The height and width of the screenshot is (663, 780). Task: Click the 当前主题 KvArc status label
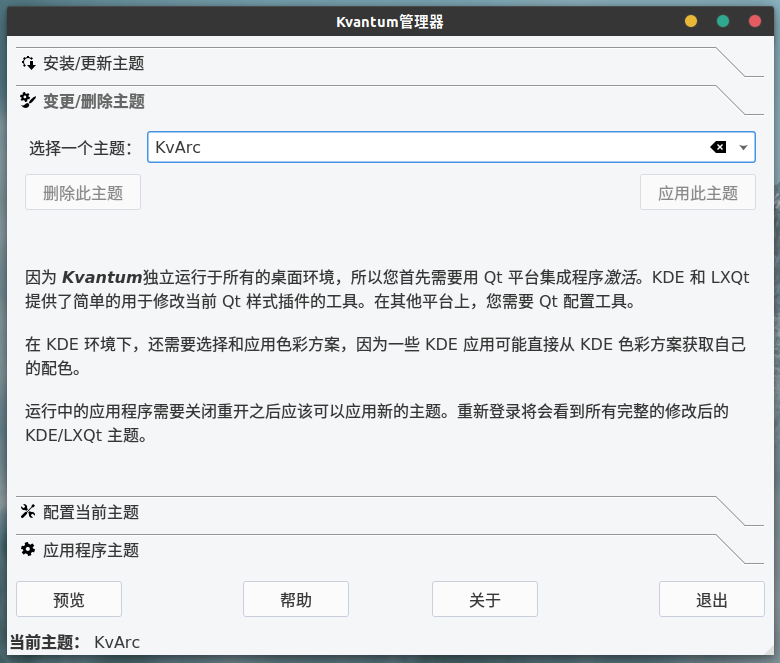75,642
